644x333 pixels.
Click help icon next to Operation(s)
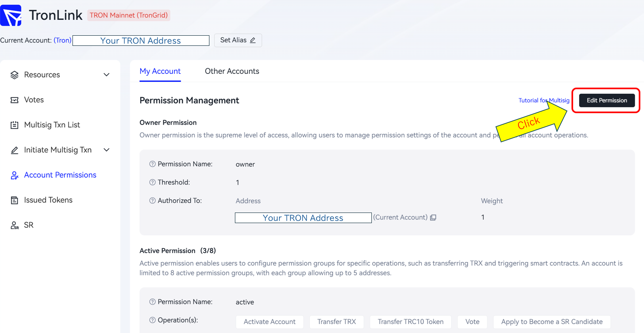(152, 320)
